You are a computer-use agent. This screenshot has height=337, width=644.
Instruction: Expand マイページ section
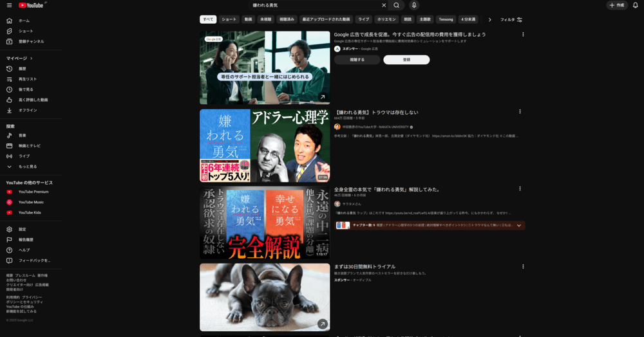(x=19, y=59)
